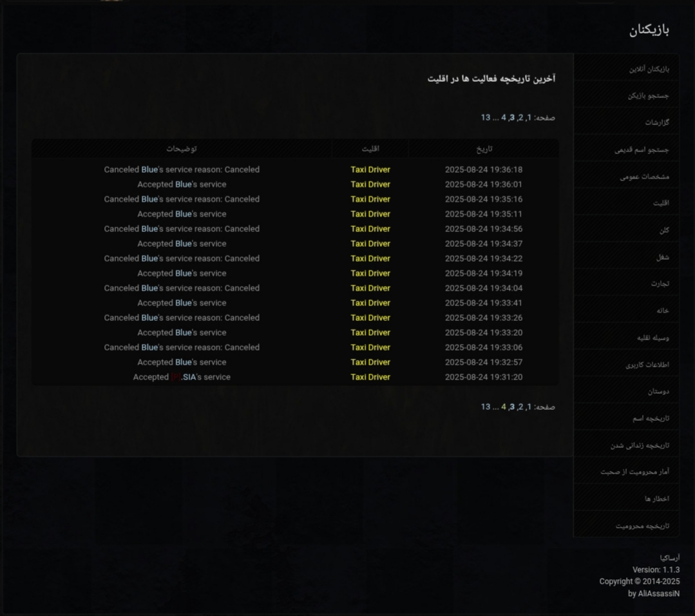Click the توضیحات column header
Image resolution: width=695 pixels, height=616 pixels.
182,149
